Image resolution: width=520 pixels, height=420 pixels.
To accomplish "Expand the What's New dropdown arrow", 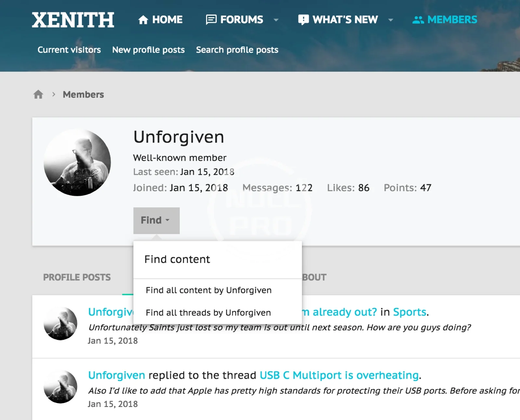I will 391,20.
